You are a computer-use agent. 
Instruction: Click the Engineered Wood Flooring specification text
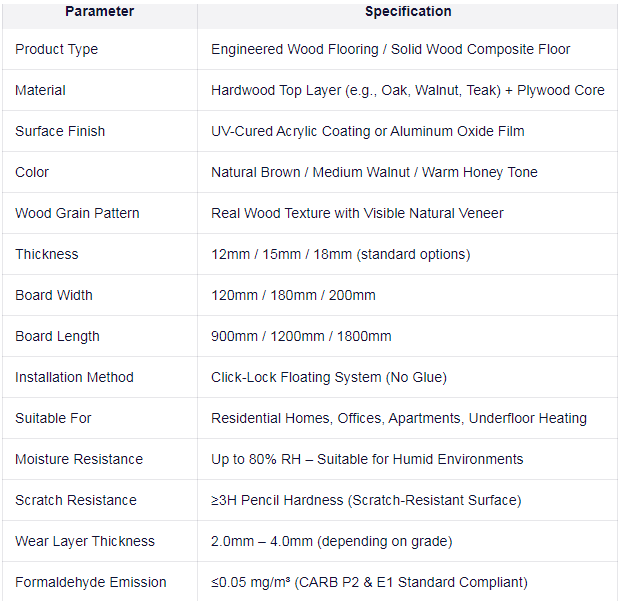390,49
